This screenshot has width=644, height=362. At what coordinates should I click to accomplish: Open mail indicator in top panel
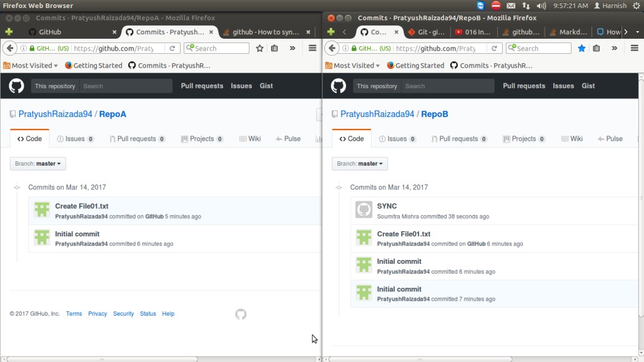coord(511,6)
